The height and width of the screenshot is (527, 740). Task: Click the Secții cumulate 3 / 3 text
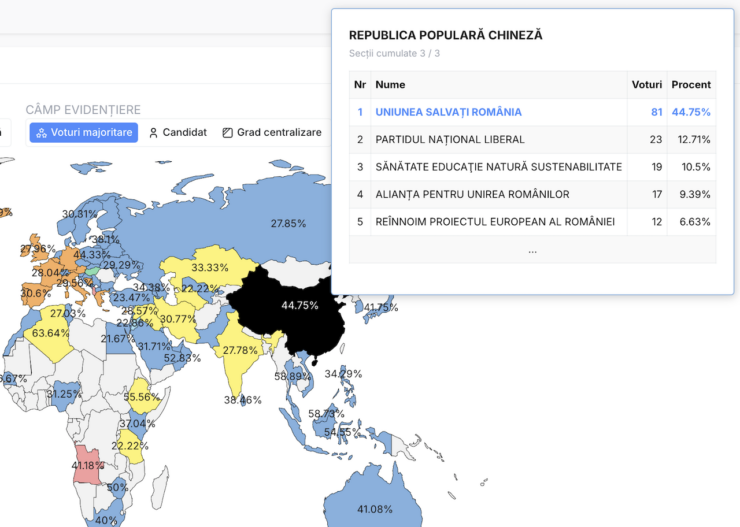[395, 53]
